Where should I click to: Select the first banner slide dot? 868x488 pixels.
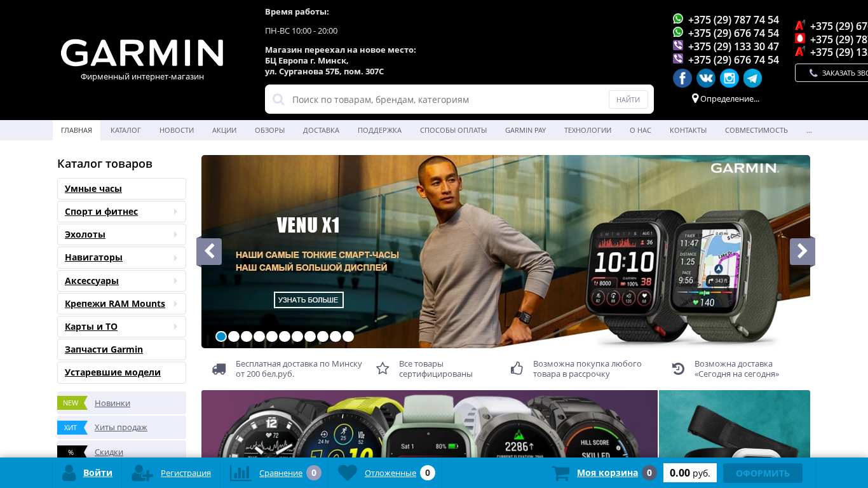221,337
